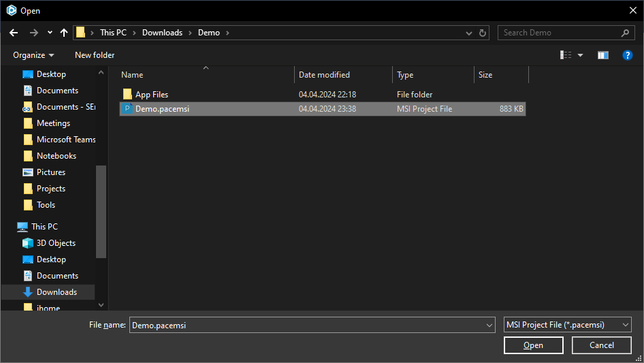Click the App Files folder icon
Image resolution: width=644 pixels, height=363 pixels.
pos(127,94)
